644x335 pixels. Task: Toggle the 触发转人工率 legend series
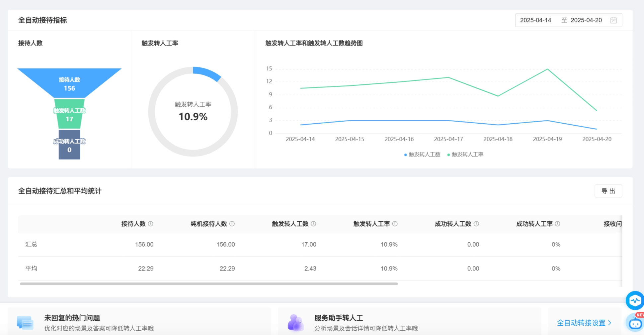click(x=465, y=155)
